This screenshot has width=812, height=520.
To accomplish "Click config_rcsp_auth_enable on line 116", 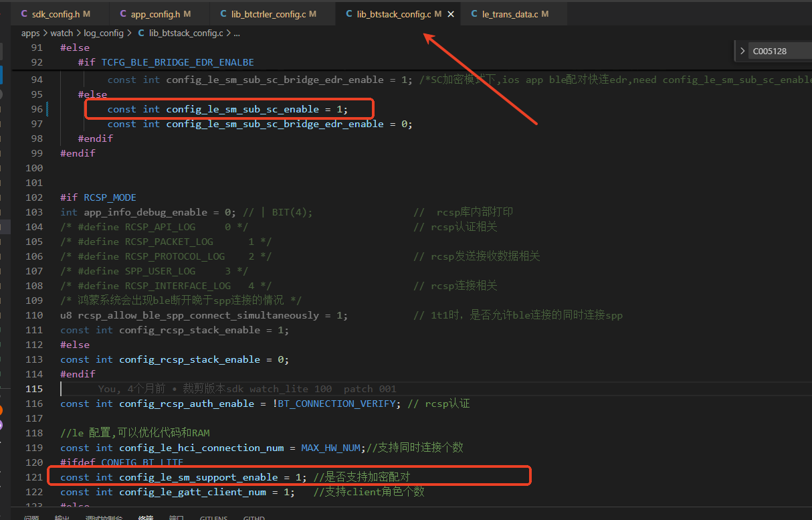I will [187, 404].
